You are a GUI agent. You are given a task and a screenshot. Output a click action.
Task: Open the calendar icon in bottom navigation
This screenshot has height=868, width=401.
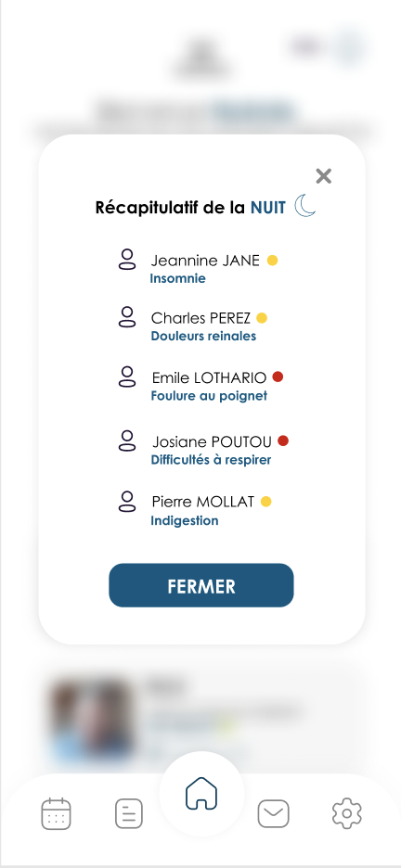tap(56, 814)
